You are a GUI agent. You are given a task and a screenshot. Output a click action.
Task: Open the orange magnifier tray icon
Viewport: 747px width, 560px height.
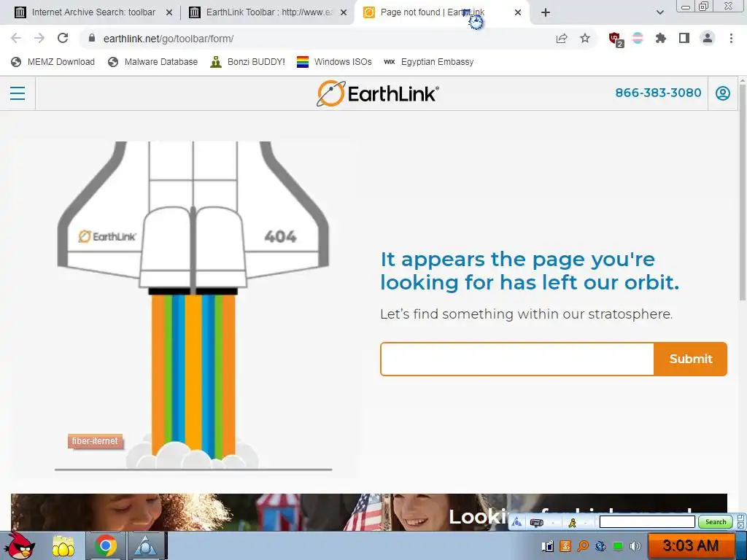click(583, 545)
